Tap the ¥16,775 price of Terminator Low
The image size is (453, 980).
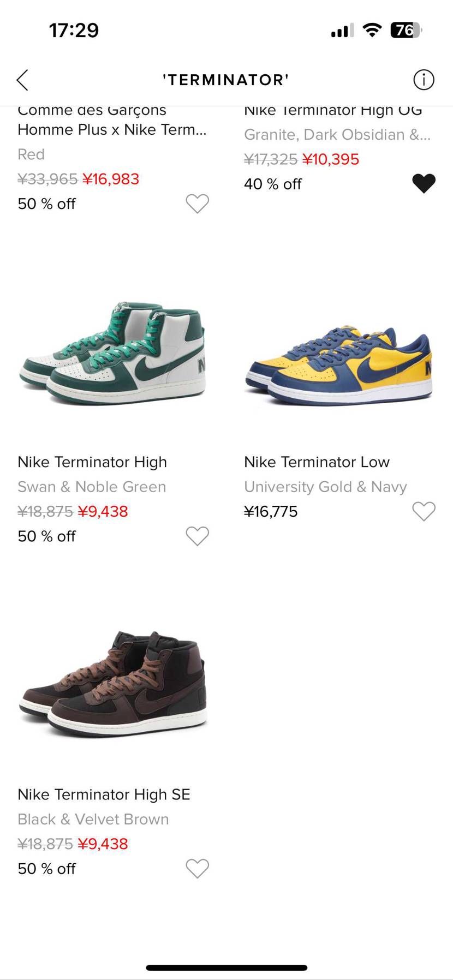point(271,511)
